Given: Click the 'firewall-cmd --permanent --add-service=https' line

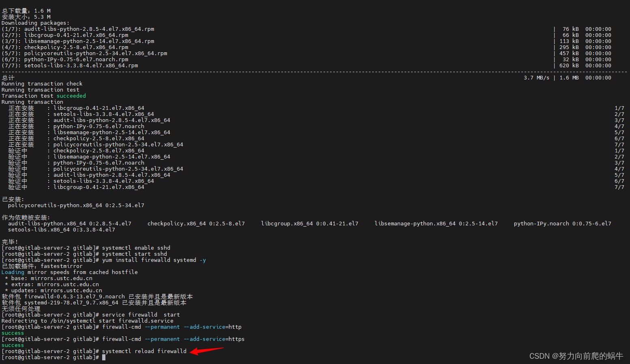Looking at the screenshot, I should (x=174, y=339).
